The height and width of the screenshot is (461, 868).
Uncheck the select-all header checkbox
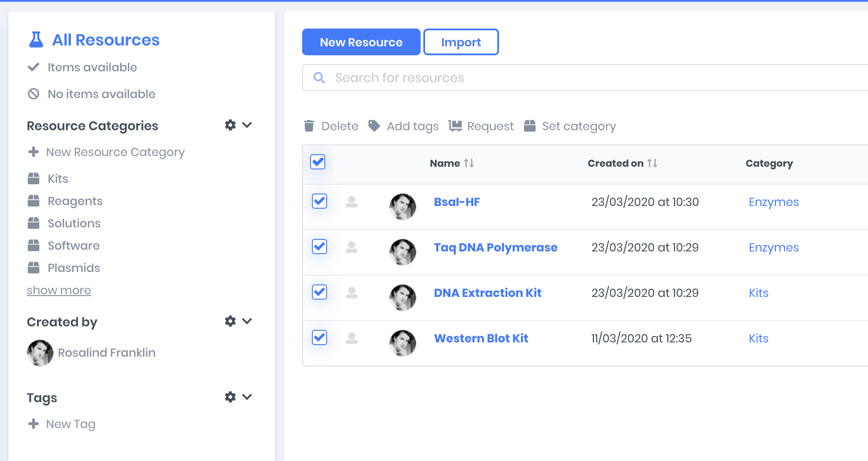tap(318, 162)
